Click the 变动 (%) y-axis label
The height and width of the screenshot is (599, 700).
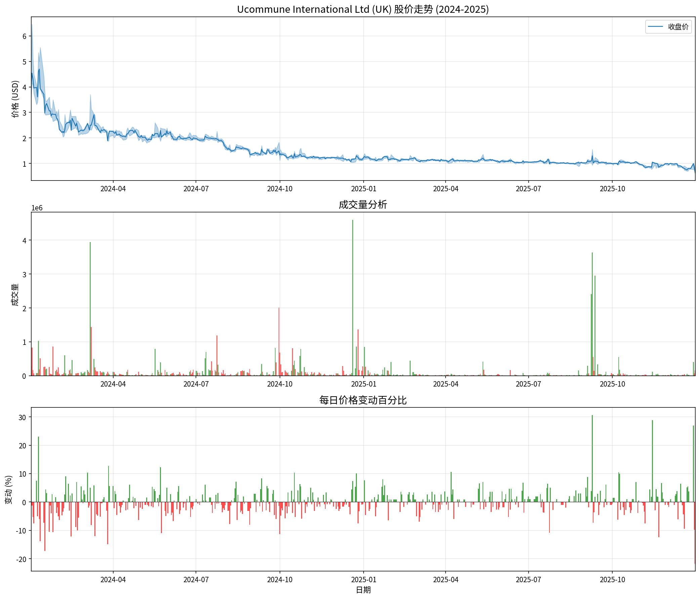pos(9,490)
